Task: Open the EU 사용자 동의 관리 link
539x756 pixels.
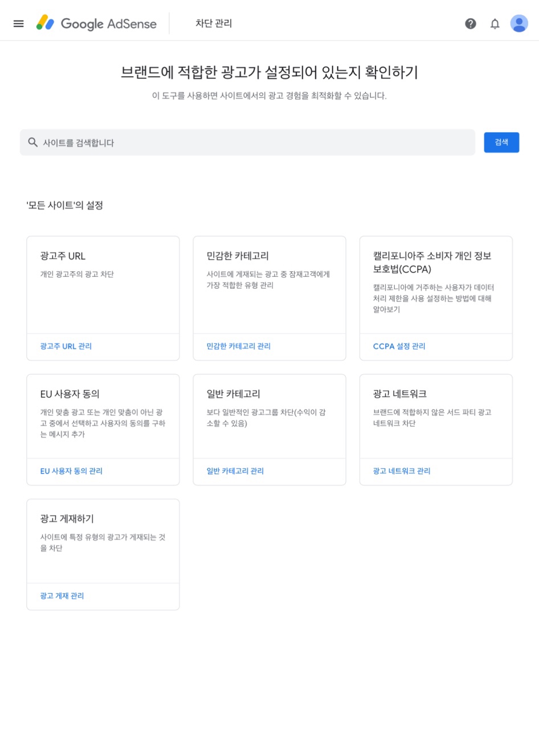Action: point(71,471)
